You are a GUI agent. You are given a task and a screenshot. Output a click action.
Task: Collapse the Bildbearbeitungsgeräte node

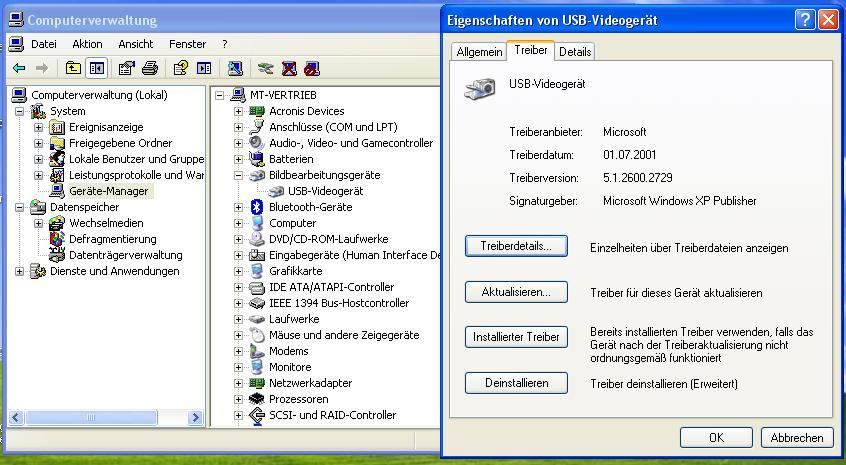(238, 175)
